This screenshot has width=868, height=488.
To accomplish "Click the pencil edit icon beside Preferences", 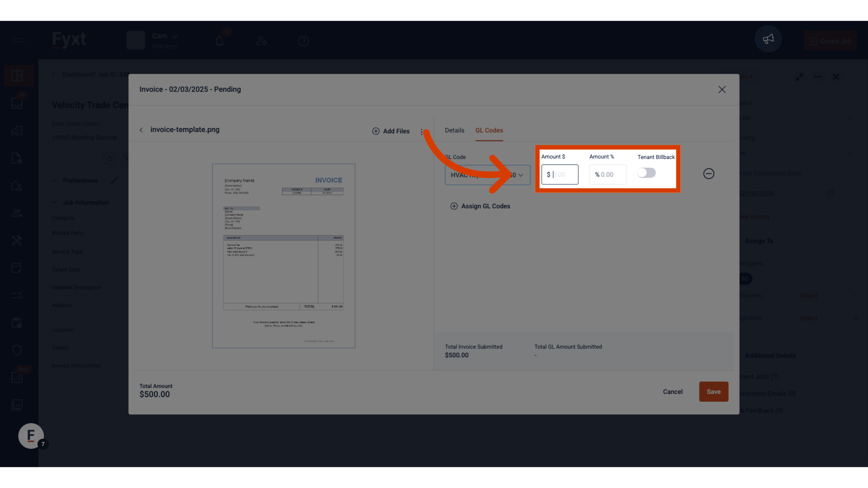I will (x=114, y=180).
